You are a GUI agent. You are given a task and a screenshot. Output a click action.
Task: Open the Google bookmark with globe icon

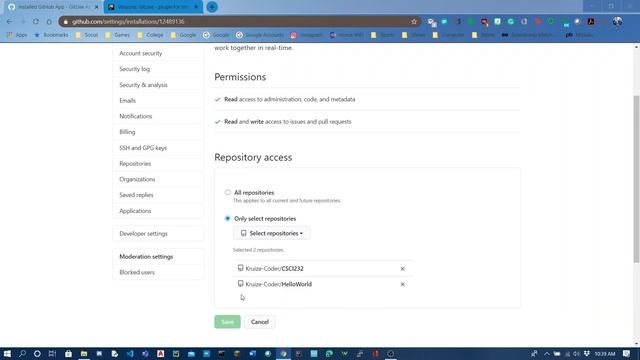(216, 35)
